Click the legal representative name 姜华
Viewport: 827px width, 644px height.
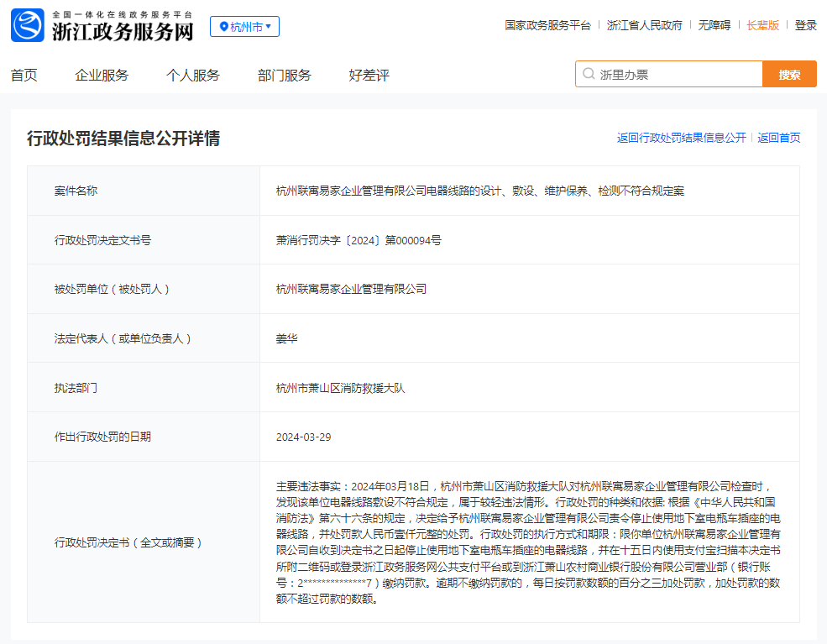coord(287,338)
